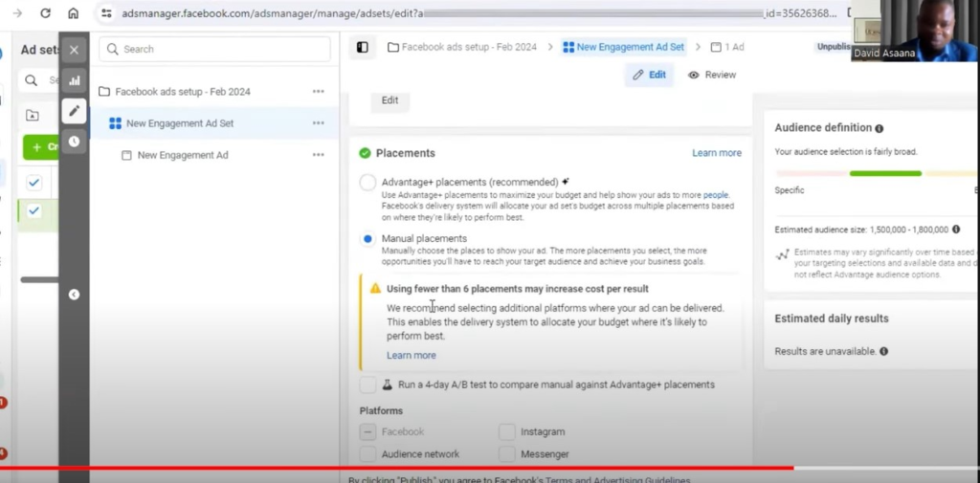Click the gray Edit button above Placements
Image resolution: width=980 pixels, height=483 pixels.
(390, 100)
